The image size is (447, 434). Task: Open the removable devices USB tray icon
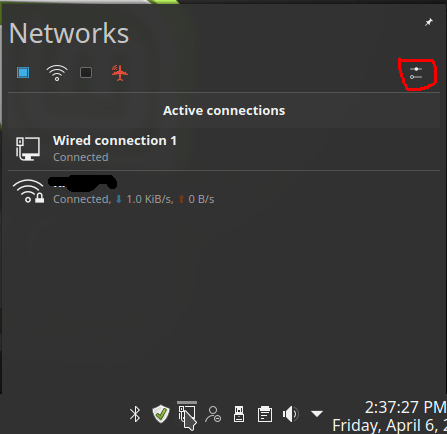[x=239, y=414]
